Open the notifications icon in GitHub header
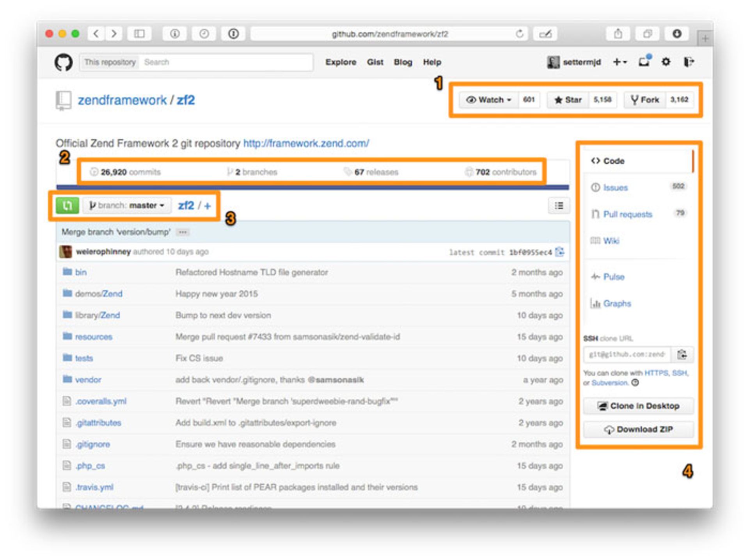Screen dimensions: 749x560 [x=644, y=62]
